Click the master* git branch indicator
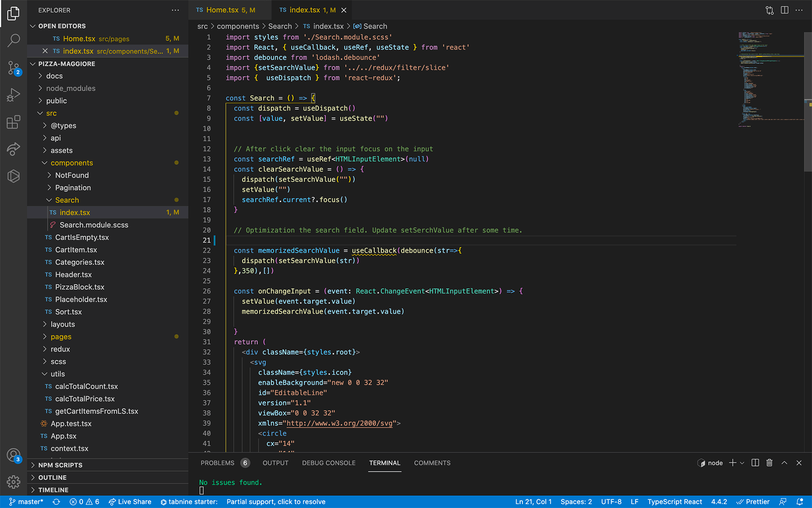The image size is (812, 508). [26, 502]
